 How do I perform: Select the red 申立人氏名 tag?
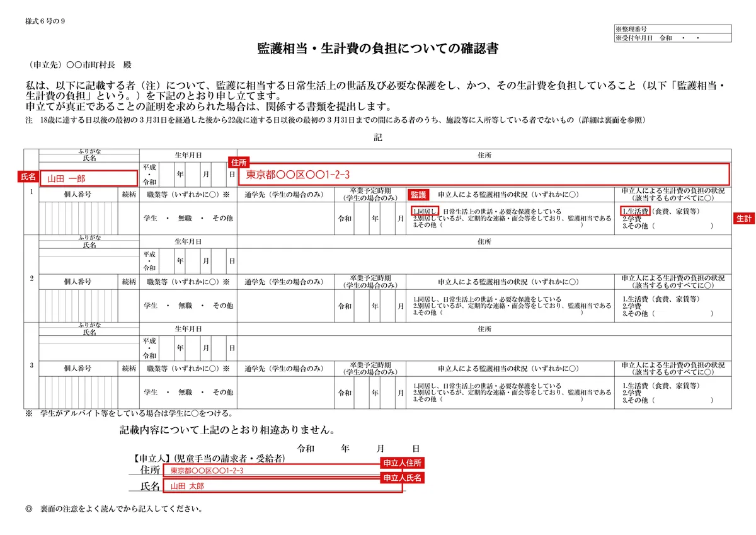[401, 478]
